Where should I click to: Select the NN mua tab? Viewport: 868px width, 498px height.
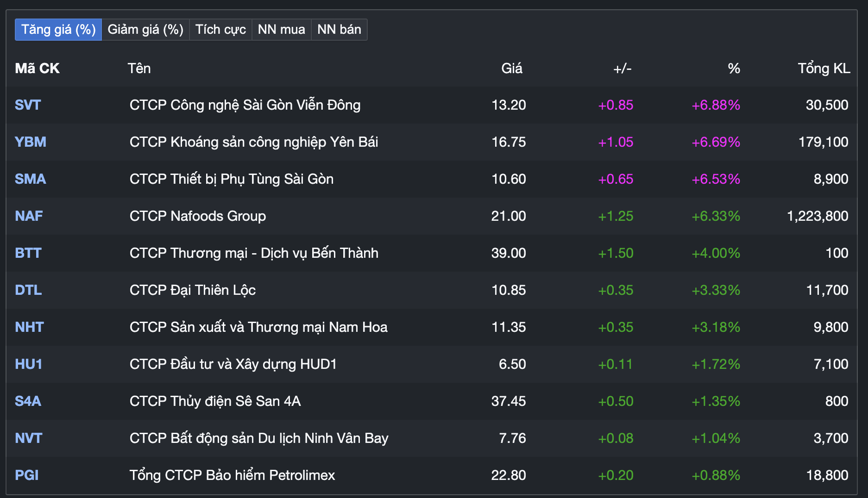281,29
